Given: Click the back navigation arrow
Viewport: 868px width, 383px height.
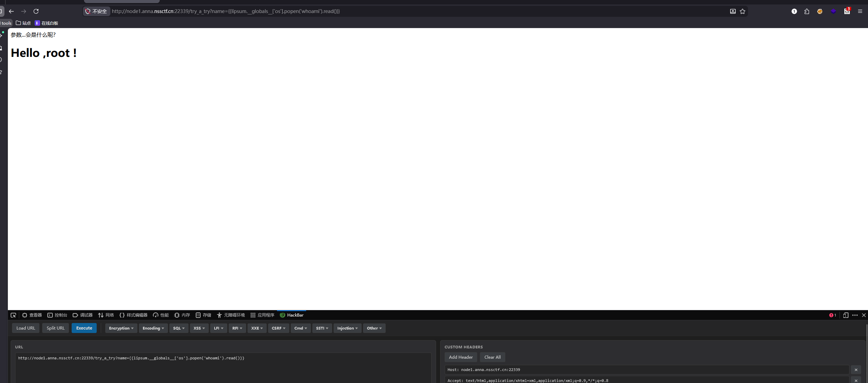Looking at the screenshot, I should (x=11, y=11).
